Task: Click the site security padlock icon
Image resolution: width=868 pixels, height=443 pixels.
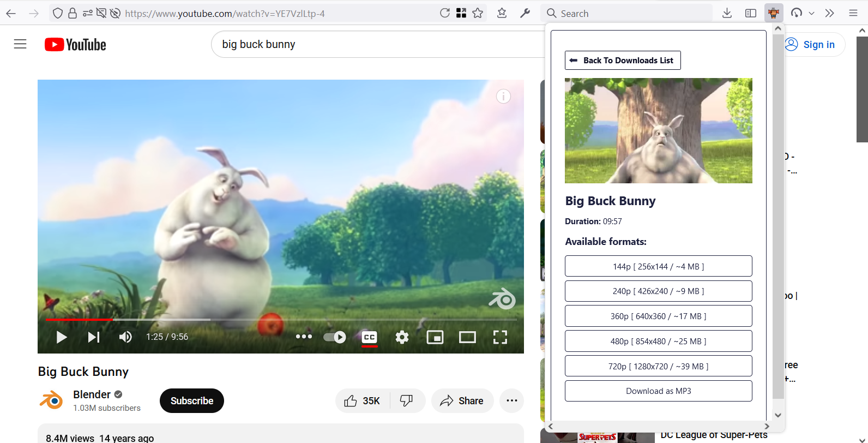Action: [72, 13]
